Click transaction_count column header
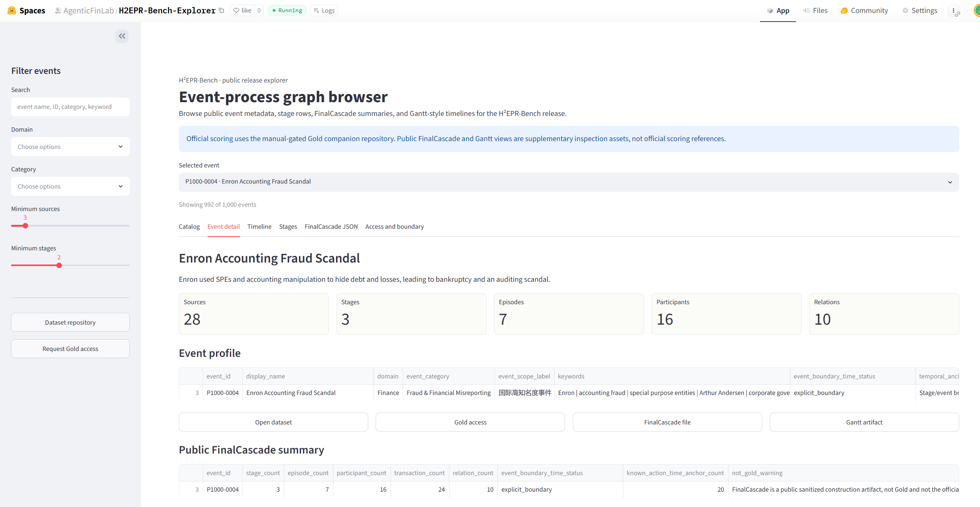Screen dimensions: 980x507 click(420, 473)
